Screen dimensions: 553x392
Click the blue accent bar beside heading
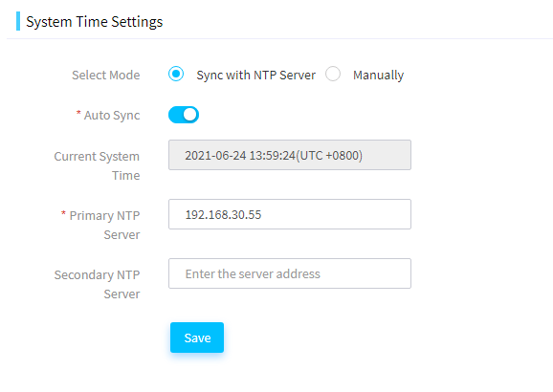[x=18, y=21]
